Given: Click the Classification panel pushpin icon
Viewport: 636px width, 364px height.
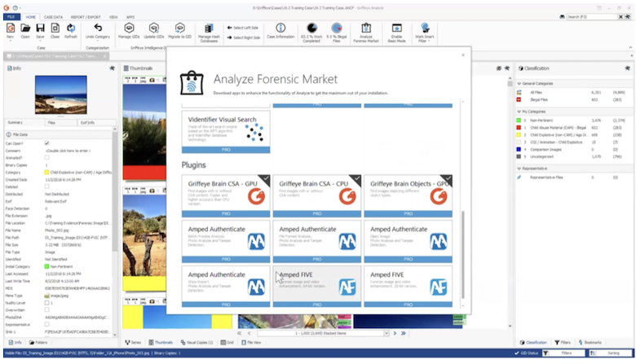Looking at the screenshot, I should 628,68.
